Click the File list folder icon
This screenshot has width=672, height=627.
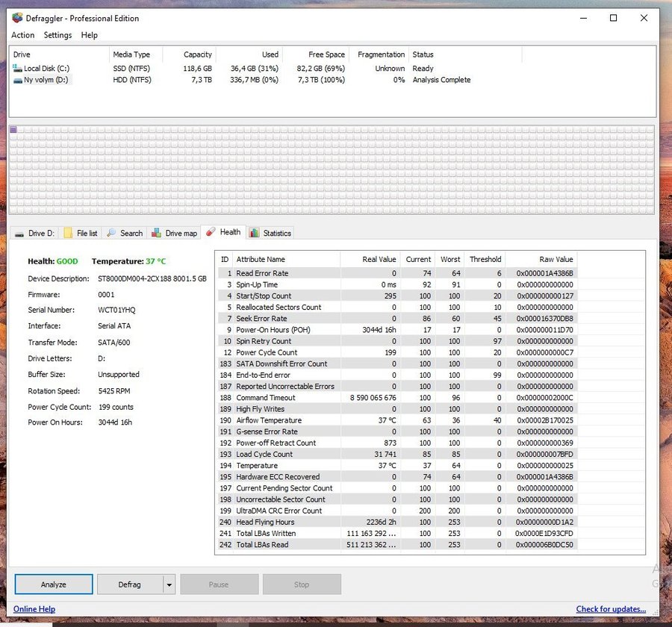(x=68, y=233)
